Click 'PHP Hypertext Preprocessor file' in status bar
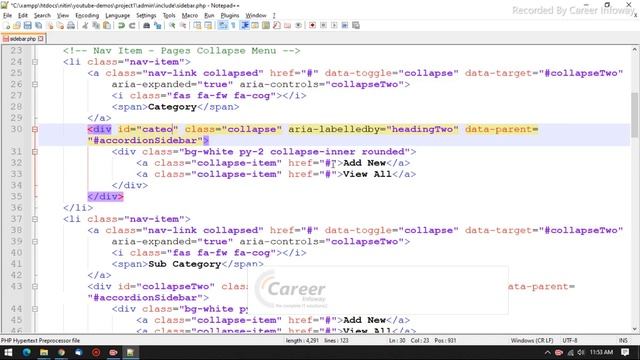The image size is (640, 360). click(x=40, y=340)
